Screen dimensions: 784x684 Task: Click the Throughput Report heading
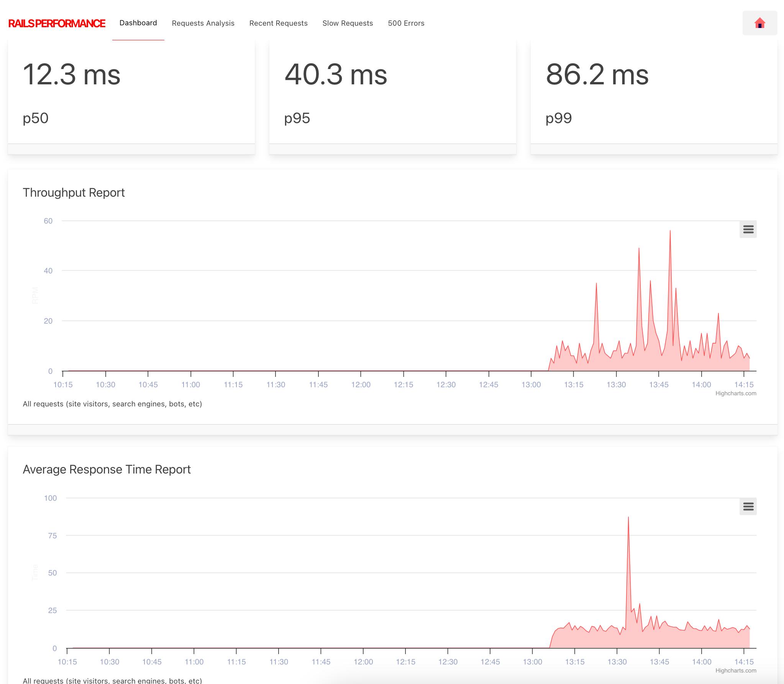coord(74,192)
